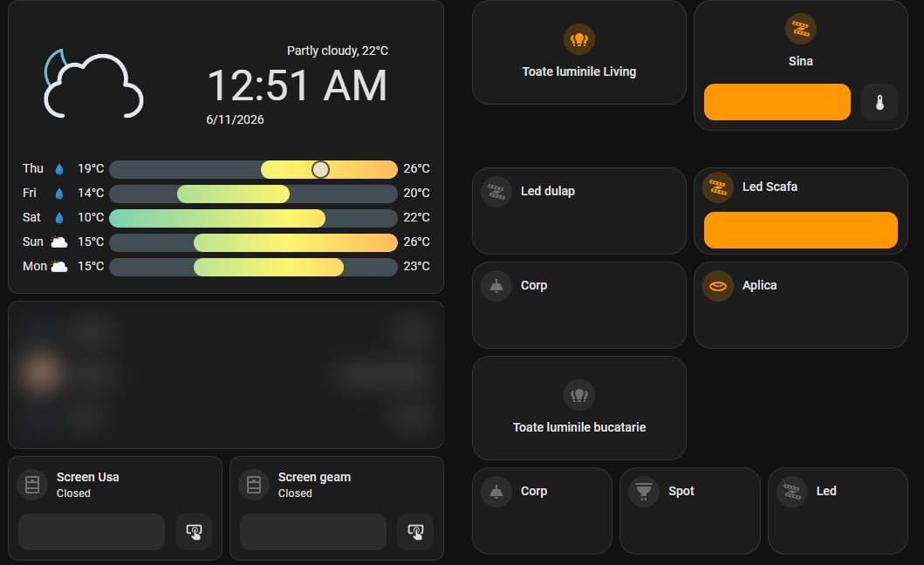
Task: Toggle the Sina LED strip icon
Action: coord(800,29)
